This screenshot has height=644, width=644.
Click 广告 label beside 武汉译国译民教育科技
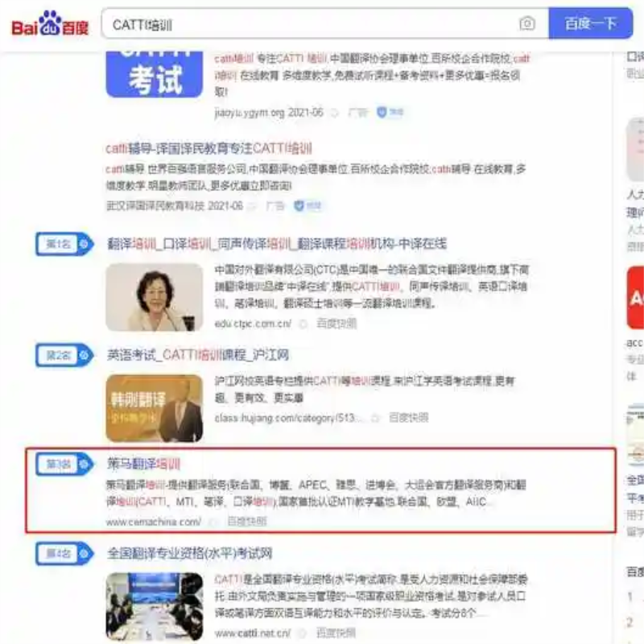point(275,205)
